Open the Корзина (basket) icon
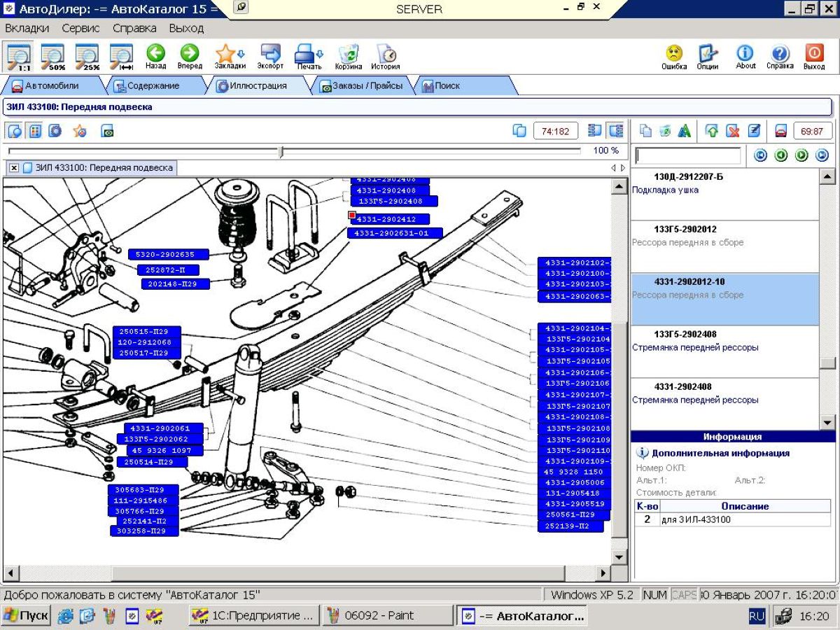Screen dimensions: 840x630 (348, 55)
